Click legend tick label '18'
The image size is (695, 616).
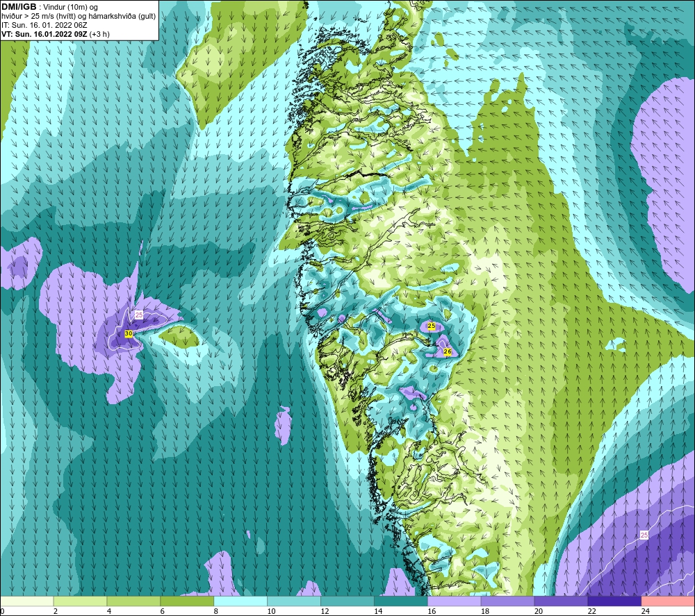pos(485,611)
